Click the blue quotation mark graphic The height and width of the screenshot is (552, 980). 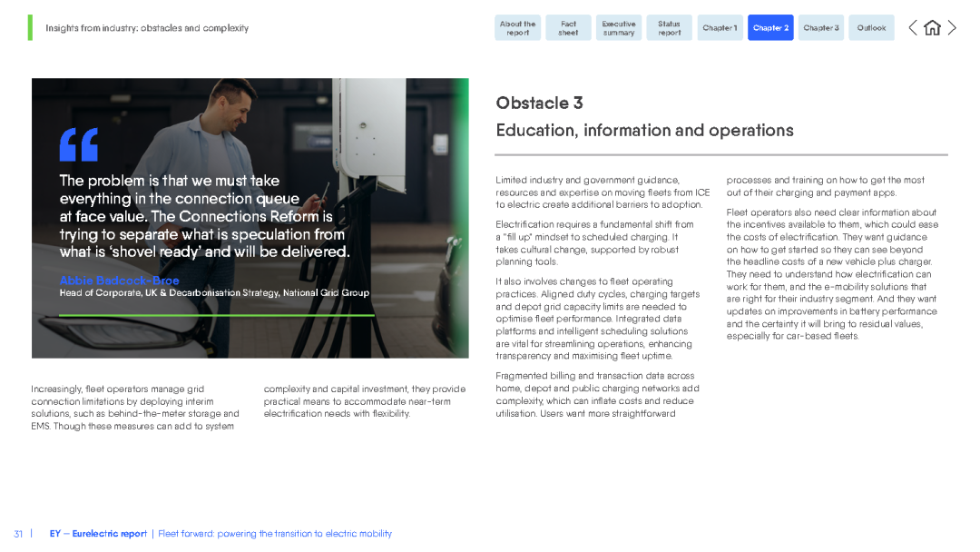click(79, 144)
